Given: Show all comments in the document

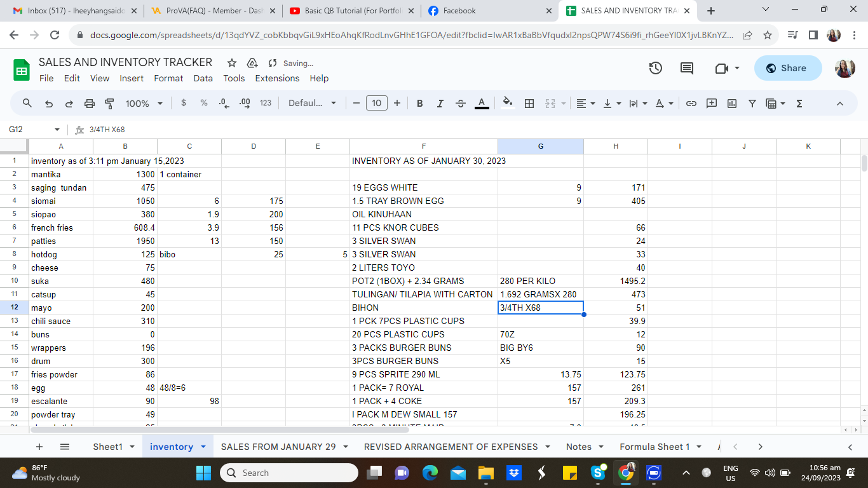Looking at the screenshot, I should point(687,68).
